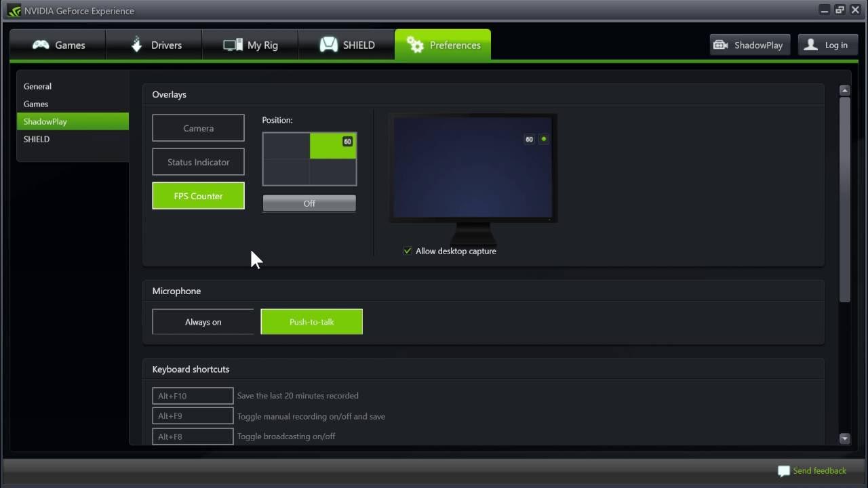This screenshot has width=868, height=488.
Task: Click the Log in button
Action: pyautogui.click(x=827, y=45)
